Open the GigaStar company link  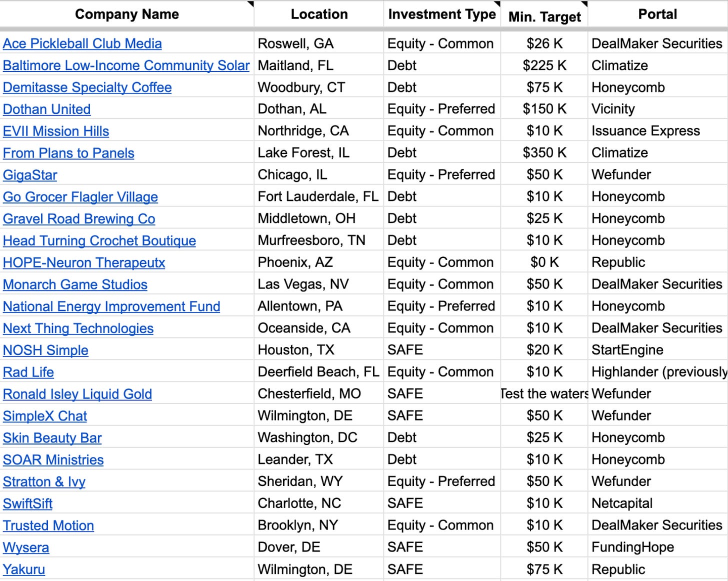[30, 175]
